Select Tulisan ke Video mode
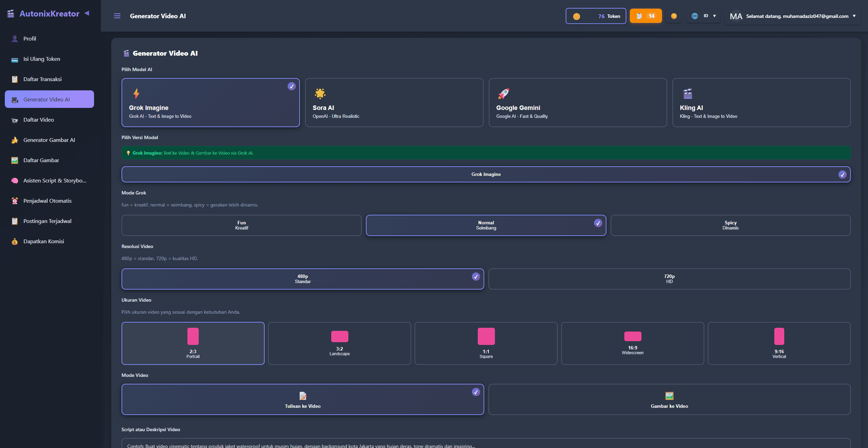This screenshot has height=448, width=868. tap(302, 399)
